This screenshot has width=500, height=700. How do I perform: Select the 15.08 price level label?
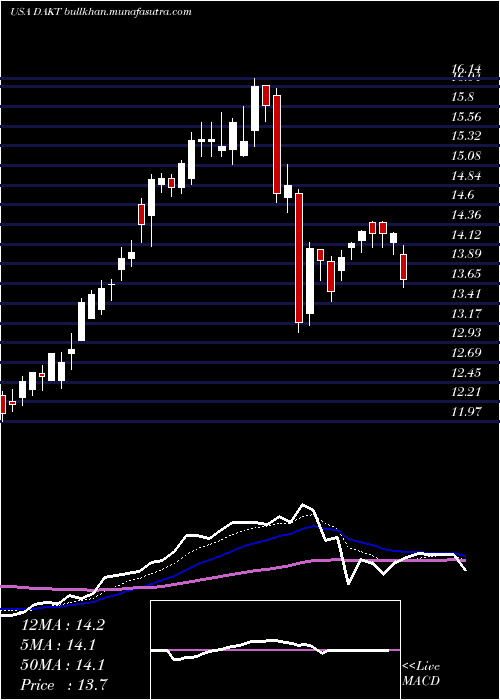click(x=467, y=156)
